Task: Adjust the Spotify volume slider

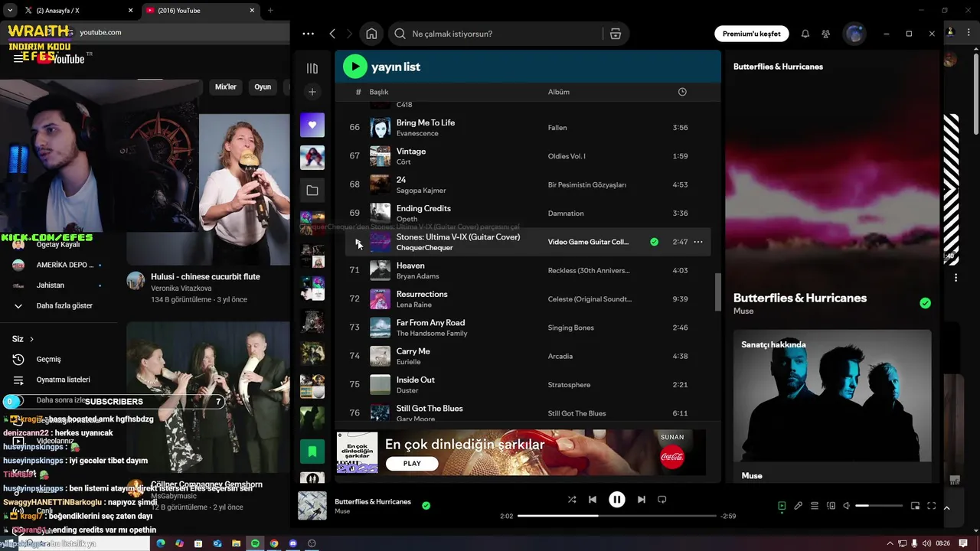Action: point(879,506)
